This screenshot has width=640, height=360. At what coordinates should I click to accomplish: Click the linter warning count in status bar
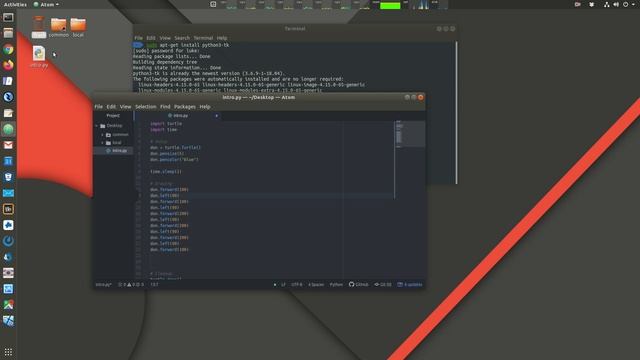click(131, 284)
